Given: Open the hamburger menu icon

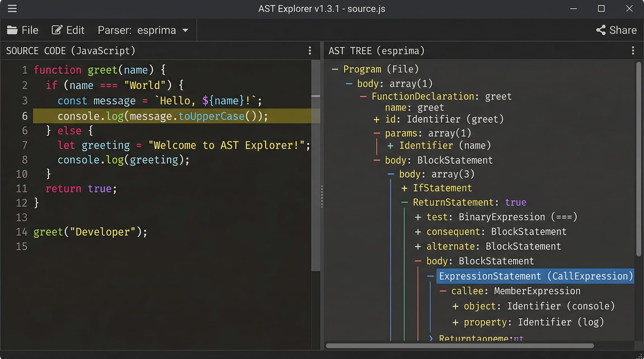Looking at the screenshot, I should click(12, 8).
